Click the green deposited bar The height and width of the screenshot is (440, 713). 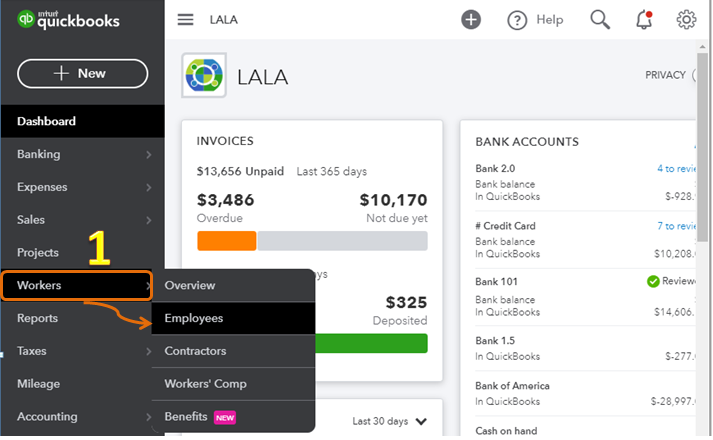pyautogui.click(x=372, y=343)
